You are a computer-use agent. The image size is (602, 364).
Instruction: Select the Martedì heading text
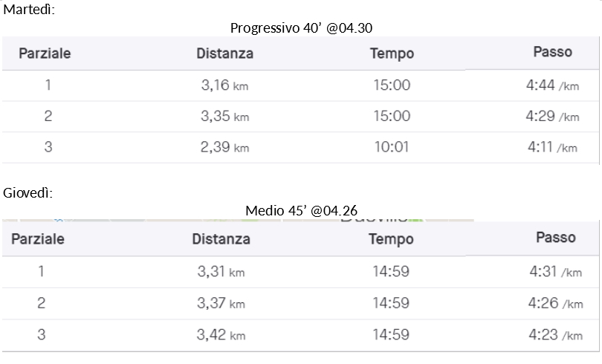point(29,9)
